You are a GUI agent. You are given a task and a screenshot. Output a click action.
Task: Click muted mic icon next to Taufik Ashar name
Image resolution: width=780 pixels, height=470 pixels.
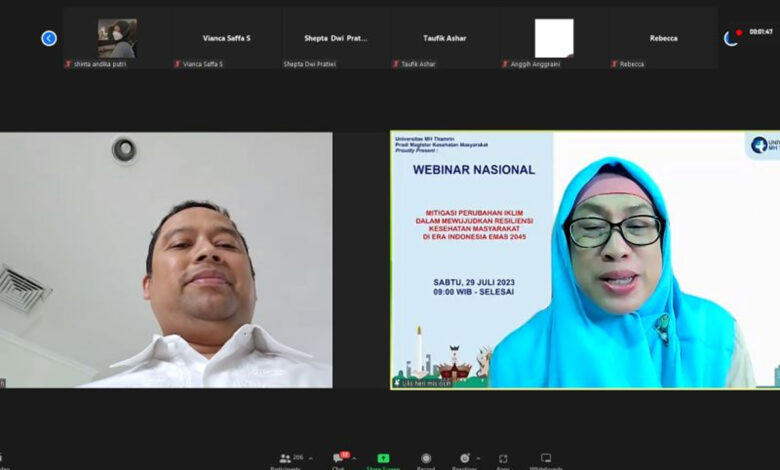(396, 64)
